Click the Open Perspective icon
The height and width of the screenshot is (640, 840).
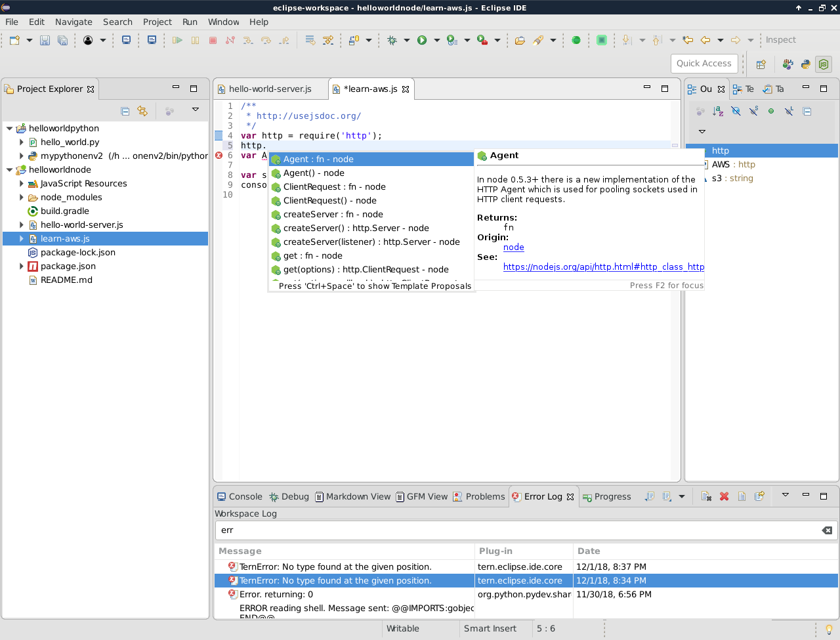[761, 64]
